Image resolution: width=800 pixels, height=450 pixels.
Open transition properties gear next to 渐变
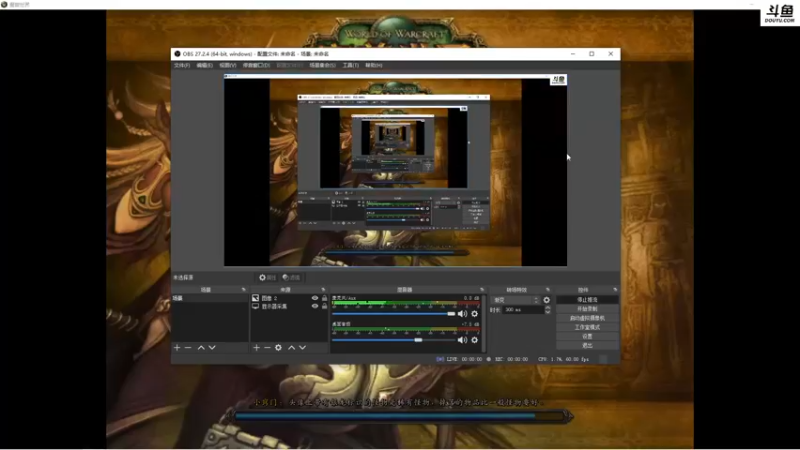click(x=546, y=300)
